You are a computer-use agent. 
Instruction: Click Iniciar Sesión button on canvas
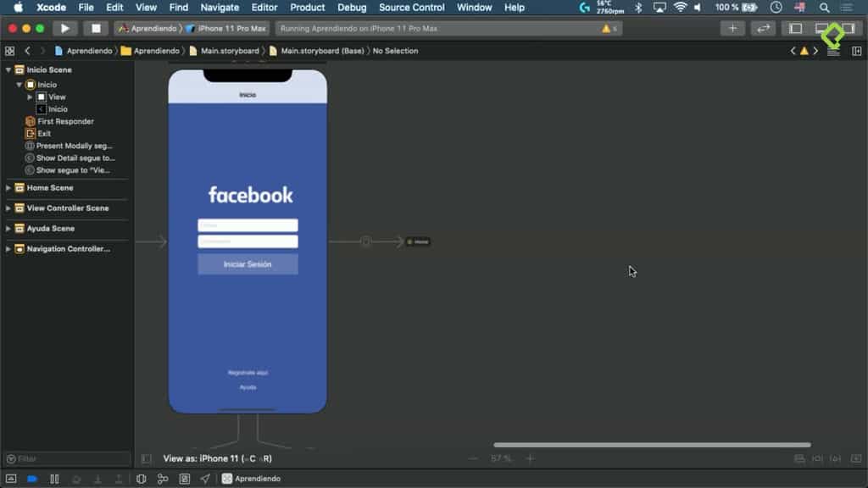point(248,264)
